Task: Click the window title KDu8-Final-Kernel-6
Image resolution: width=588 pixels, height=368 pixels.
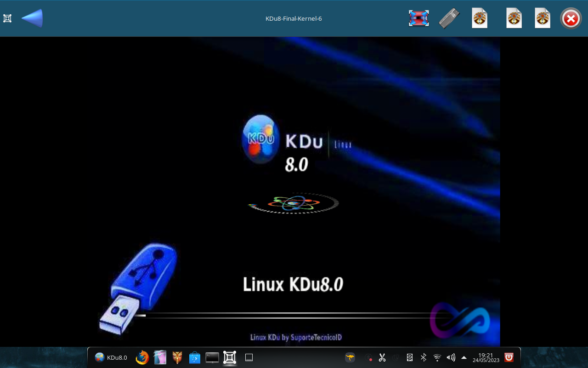Action: coord(294,19)
